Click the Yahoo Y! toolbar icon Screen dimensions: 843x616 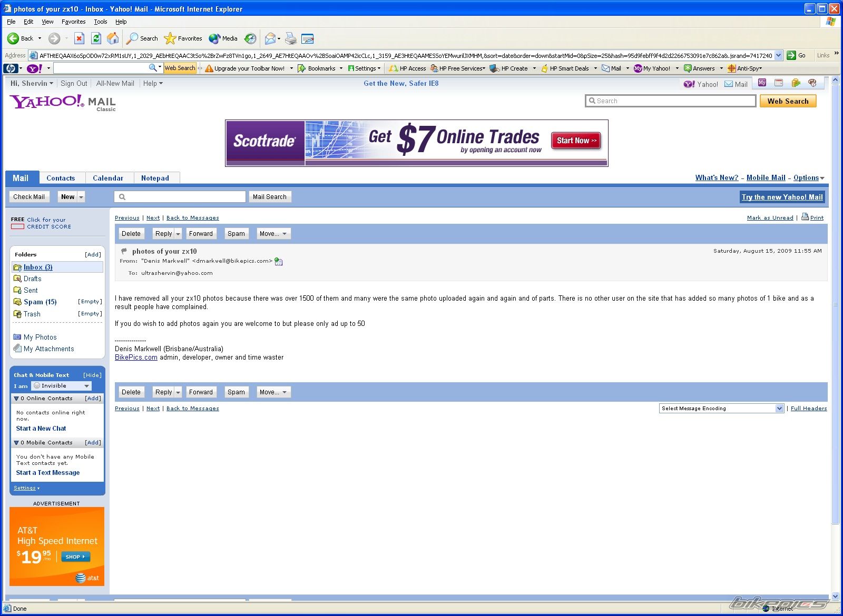click(x=34, y=68)
